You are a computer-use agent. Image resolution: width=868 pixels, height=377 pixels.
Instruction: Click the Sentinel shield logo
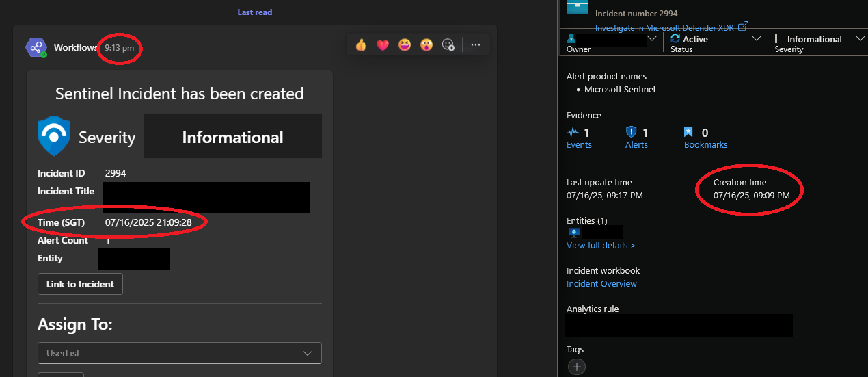[x=54, y=136]
